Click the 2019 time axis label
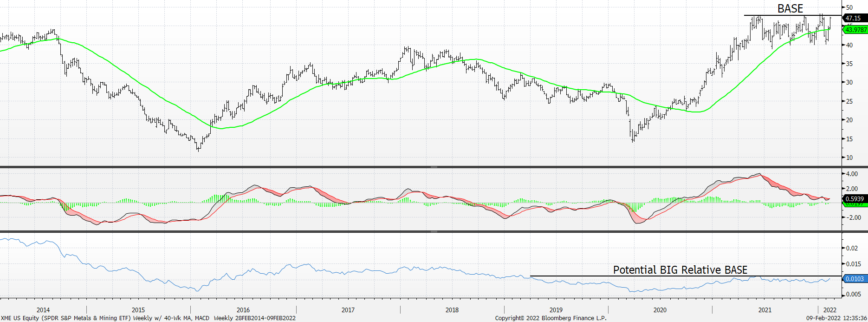The height and width of the screenshot is (322, 868). [x=556, y=310]
